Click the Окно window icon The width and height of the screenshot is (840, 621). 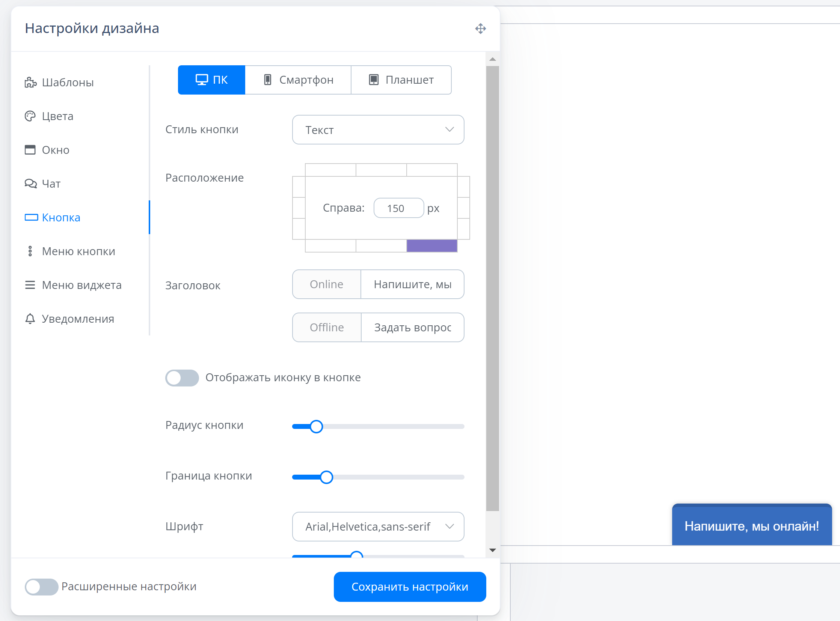30,150
